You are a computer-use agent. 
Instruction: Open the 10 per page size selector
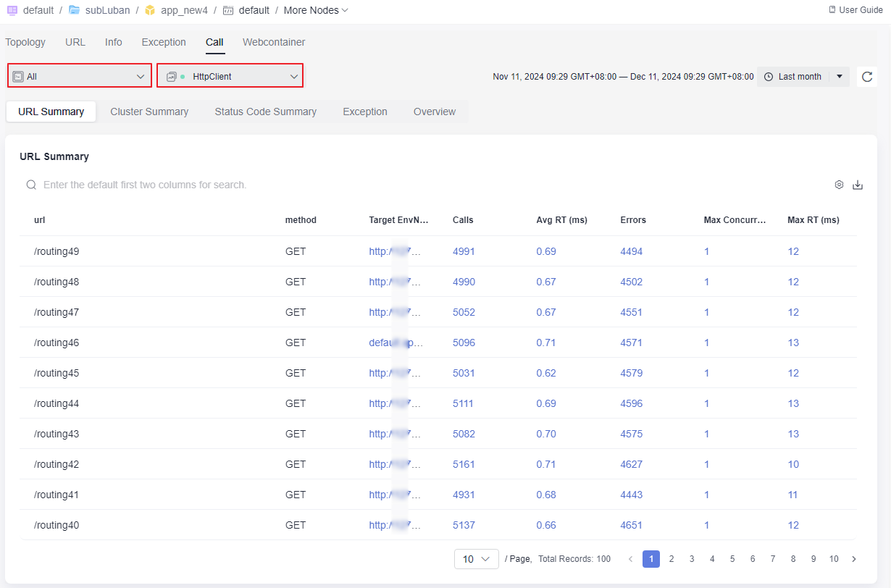point(477,559)
